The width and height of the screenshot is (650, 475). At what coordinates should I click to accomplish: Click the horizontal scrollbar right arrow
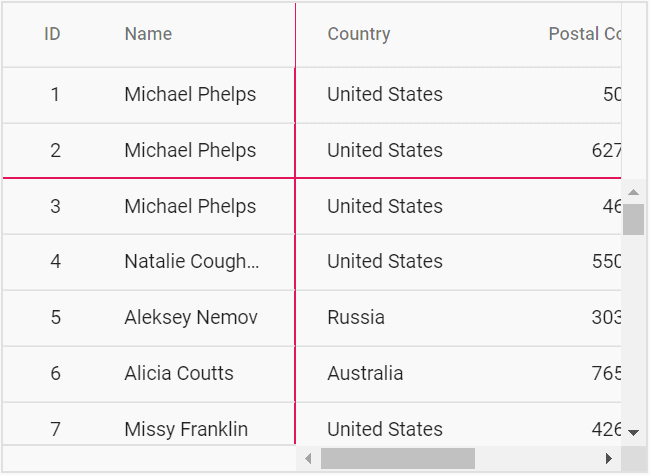(608, 458)
